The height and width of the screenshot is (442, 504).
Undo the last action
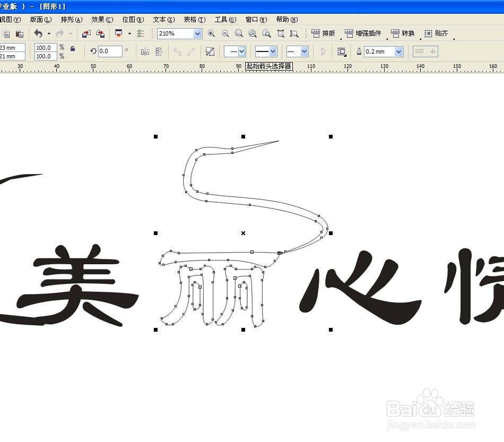coord(38,33)
